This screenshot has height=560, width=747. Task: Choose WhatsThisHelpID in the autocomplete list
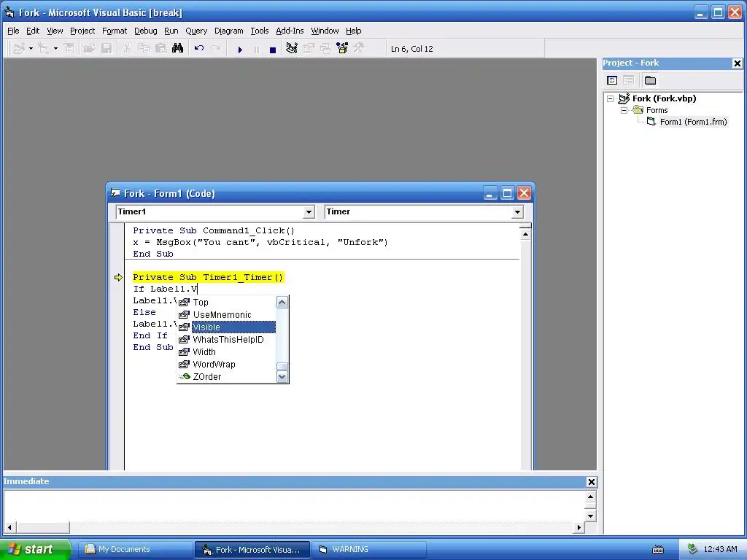[227, 340]
